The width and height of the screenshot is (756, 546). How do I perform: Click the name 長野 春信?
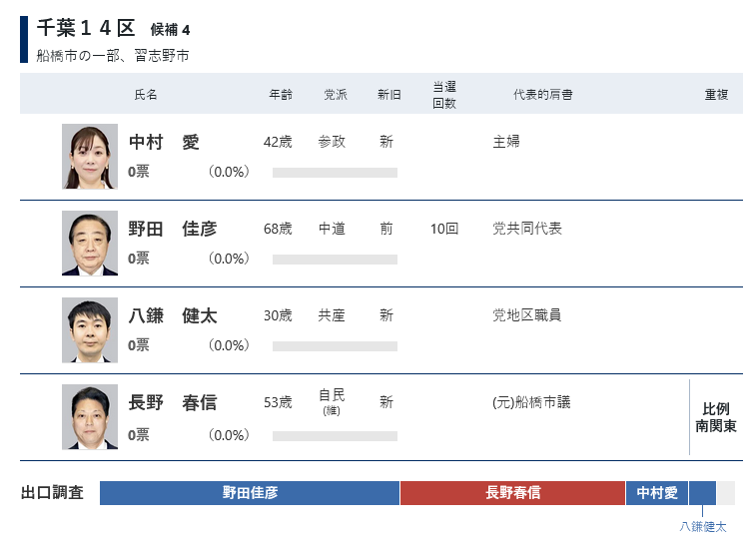[173, 403]
